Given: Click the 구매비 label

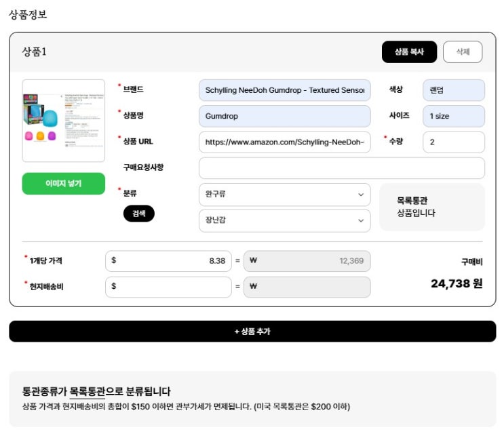Looking at the screenshot, I should click(x=472, y=262).
